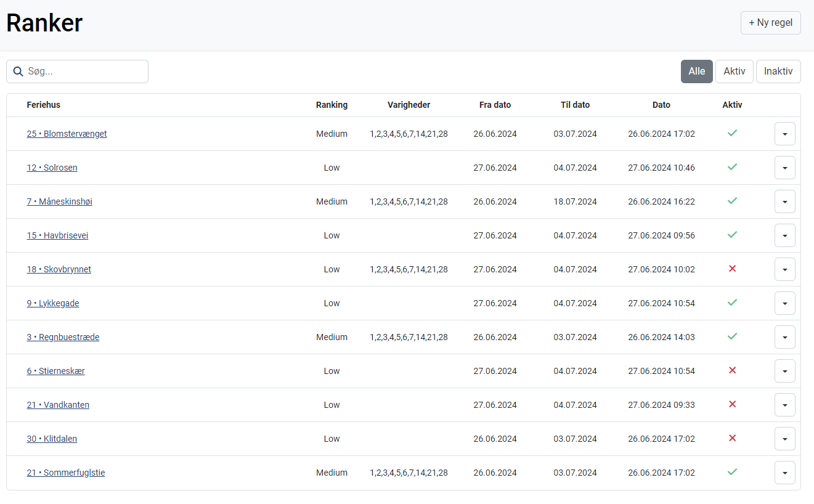Screen dimensions: 814x504
Task: Click the red cross in the Vandkanten row
Action: (x=732, y=404)
